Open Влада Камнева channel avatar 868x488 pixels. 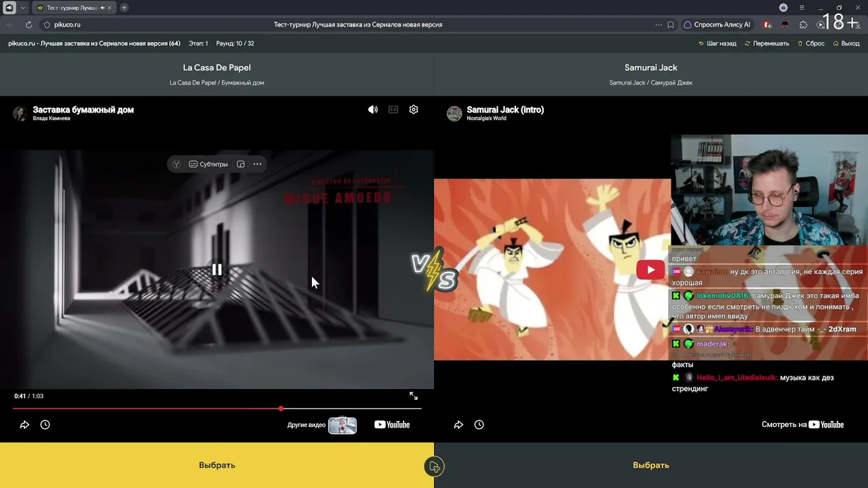point(20,113)
